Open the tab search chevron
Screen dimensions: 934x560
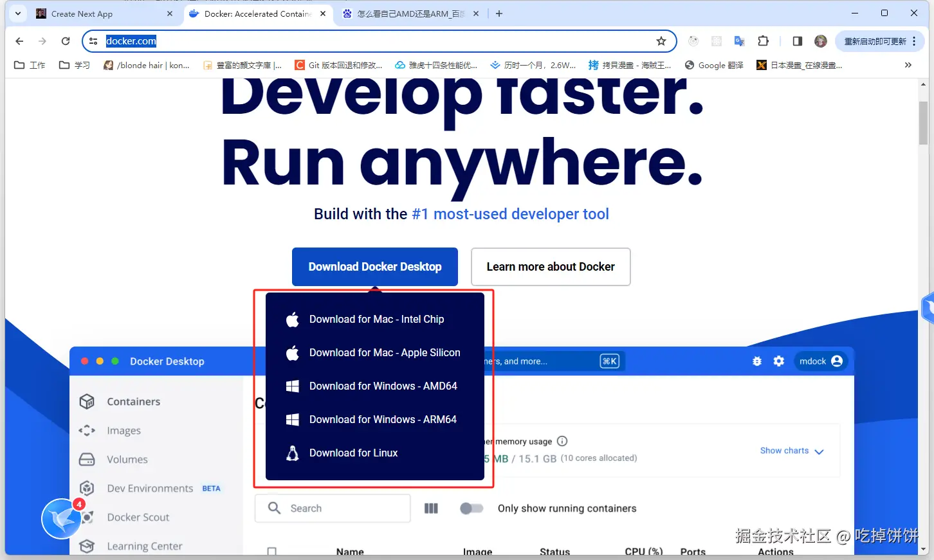coord(17,14)
